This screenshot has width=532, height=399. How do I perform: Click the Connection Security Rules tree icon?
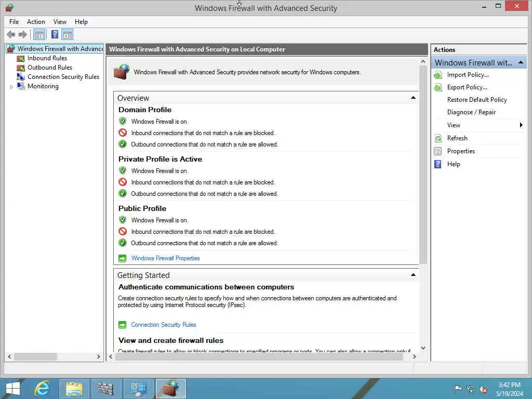(21, 77)
